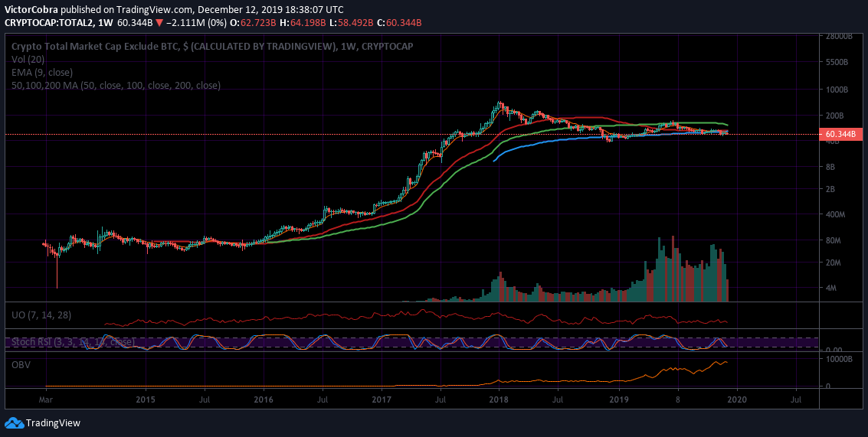Screen dimensions: 868x437
Task: Click the '2019' label on the time axis
Action: point(619,399)
